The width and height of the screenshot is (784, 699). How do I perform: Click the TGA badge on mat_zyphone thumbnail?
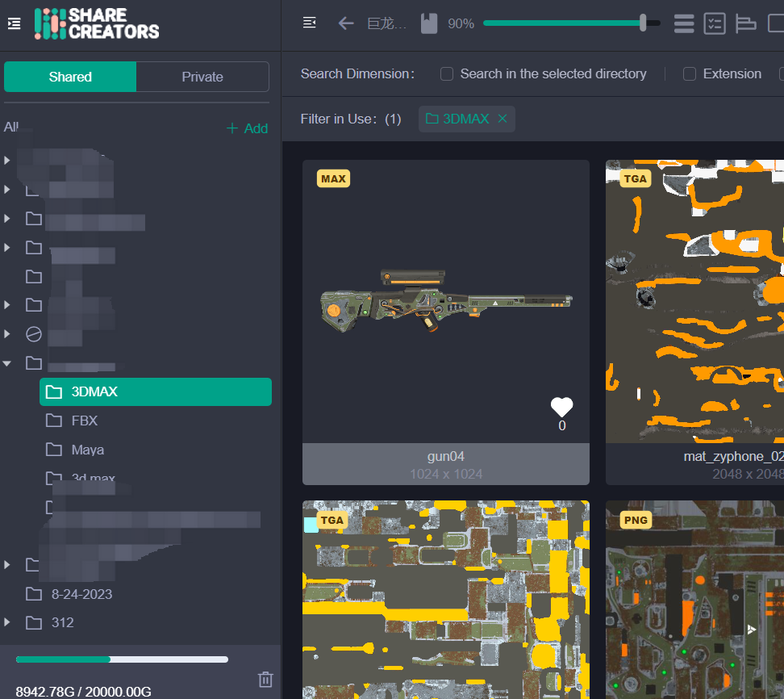[x=635, y=178]
